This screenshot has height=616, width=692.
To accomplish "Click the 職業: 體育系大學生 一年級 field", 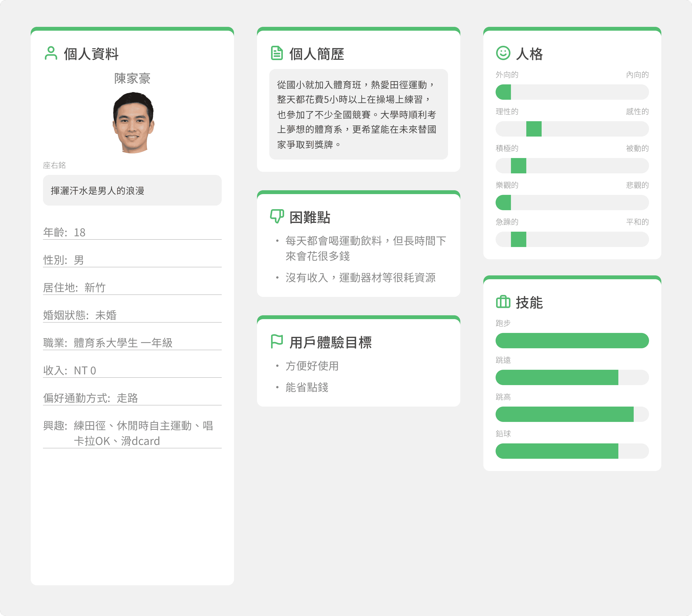I will [x=132, y=343].
